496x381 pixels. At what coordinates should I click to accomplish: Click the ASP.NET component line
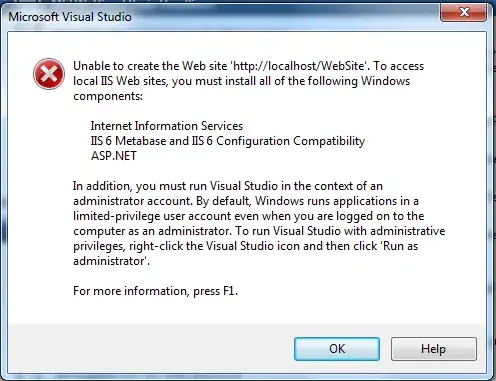pyautogui.click(x=114, y=156)
